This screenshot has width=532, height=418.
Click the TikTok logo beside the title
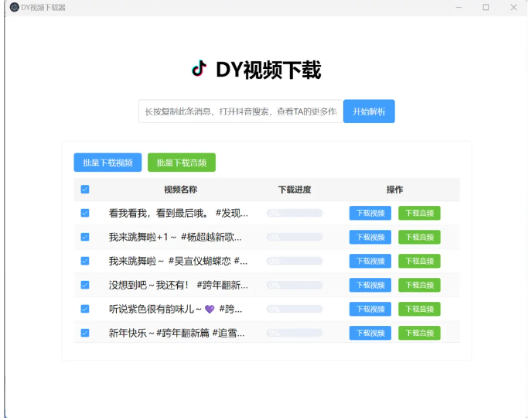coord(199,69)
